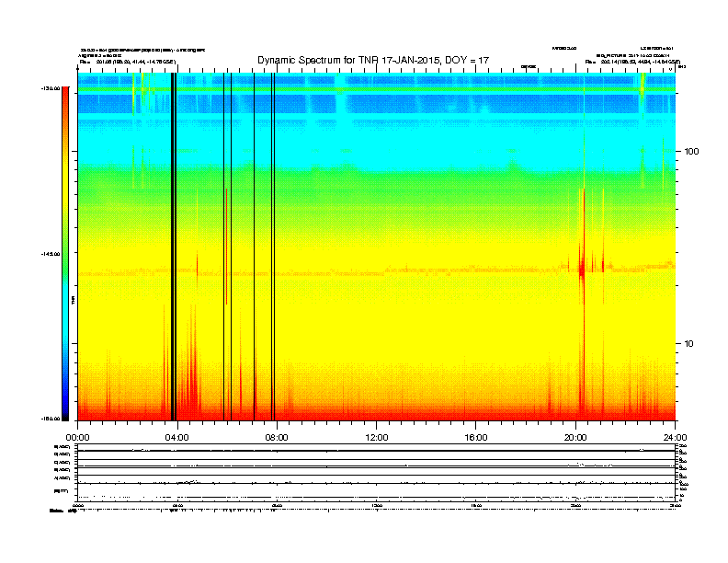
Task: Click the large 24:00 time axis label
Action: coord(675,438)
